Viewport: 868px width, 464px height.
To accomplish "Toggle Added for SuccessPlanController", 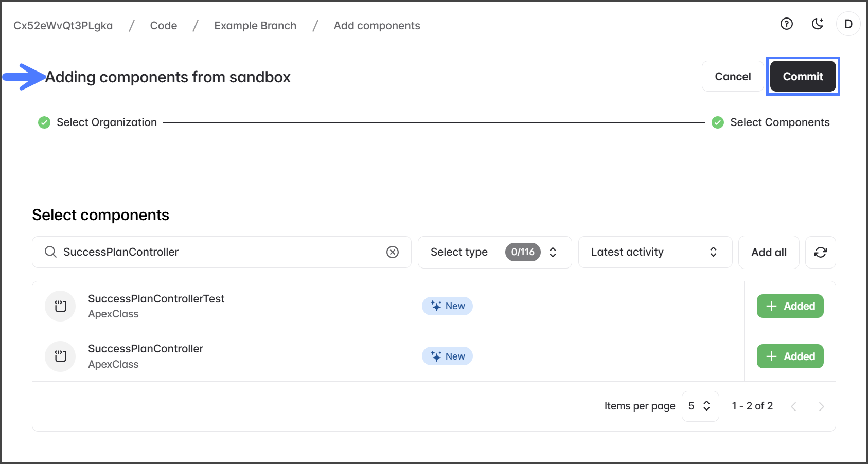I will pyautogui.click(x=790, y=356).
